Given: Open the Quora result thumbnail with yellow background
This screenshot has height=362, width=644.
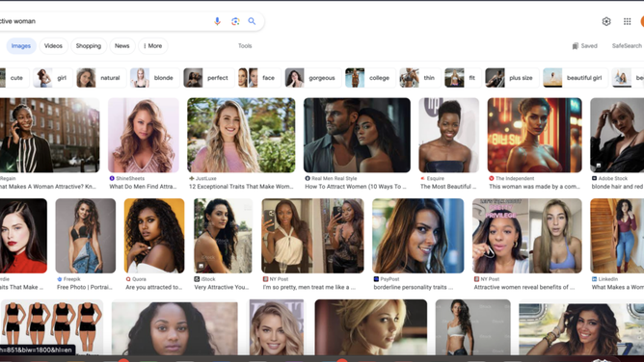Looking at the screenshot, I should click(x=154, y=236).
